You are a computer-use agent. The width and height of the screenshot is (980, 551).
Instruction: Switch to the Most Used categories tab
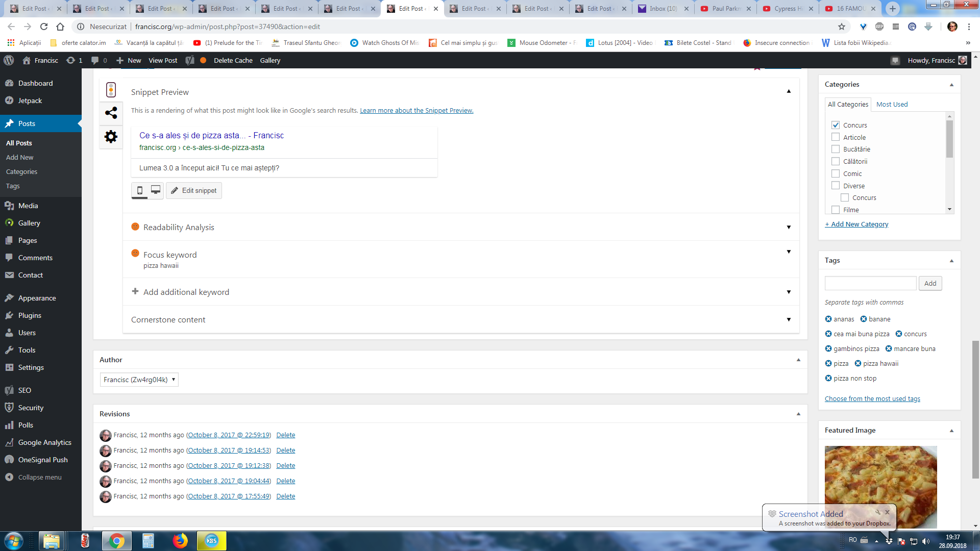point(892,104)
